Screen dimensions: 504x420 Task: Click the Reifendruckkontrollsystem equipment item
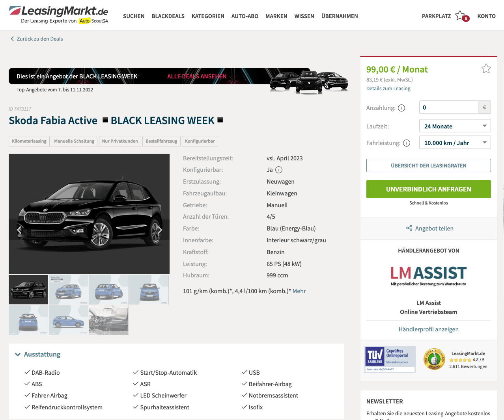[63, 407]
